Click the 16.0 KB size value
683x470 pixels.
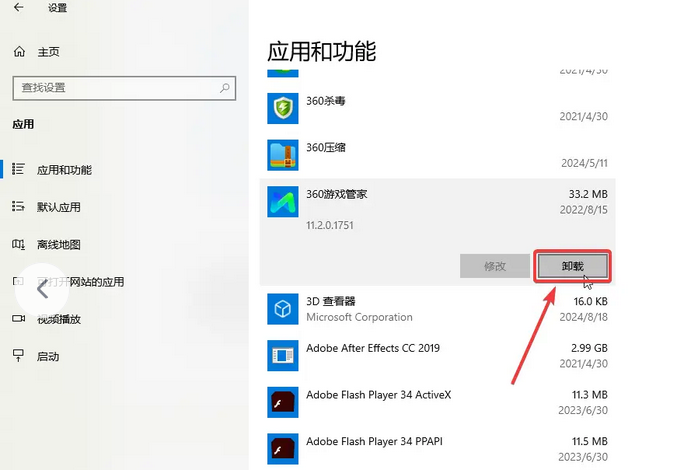click(591, 301)
